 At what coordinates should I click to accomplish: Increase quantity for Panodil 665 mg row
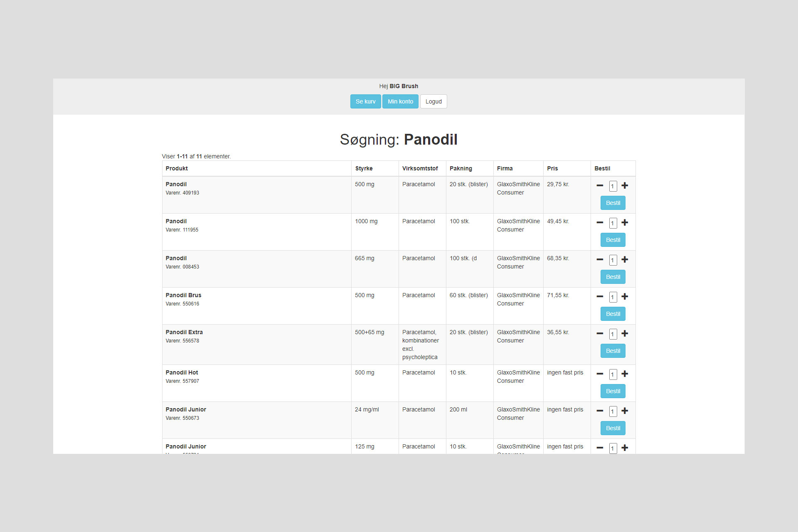click(625, 259)
